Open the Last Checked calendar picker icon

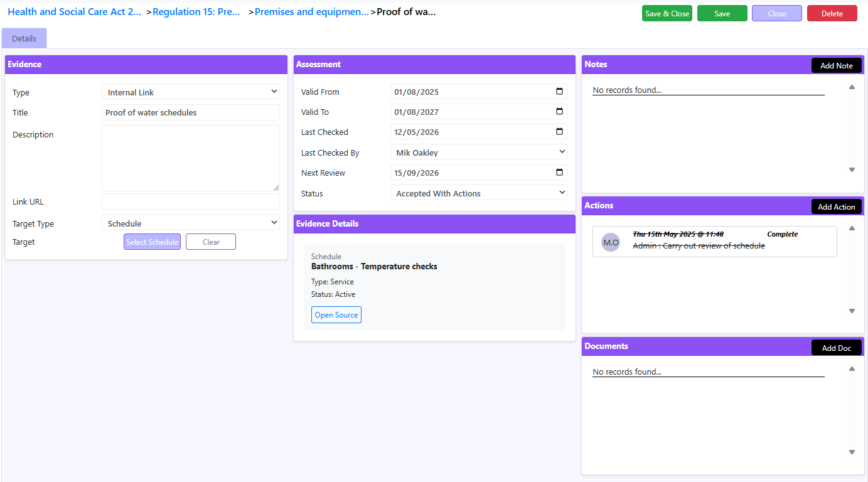coord(559,132)
